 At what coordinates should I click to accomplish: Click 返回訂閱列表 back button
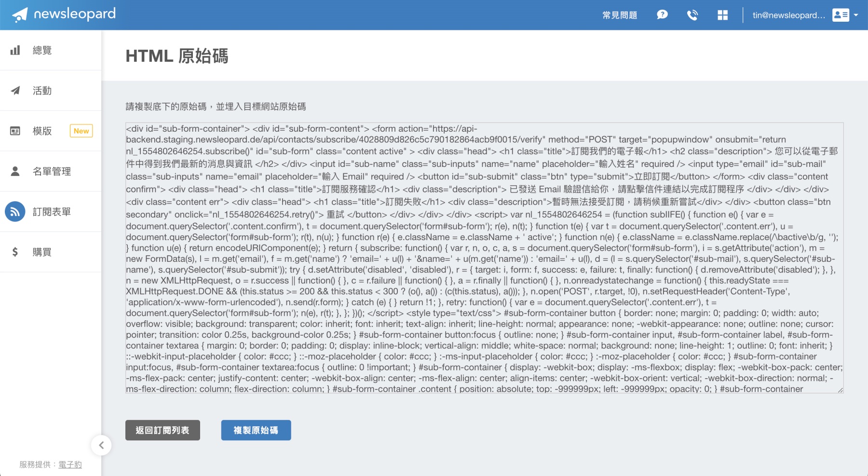(163, 430)
